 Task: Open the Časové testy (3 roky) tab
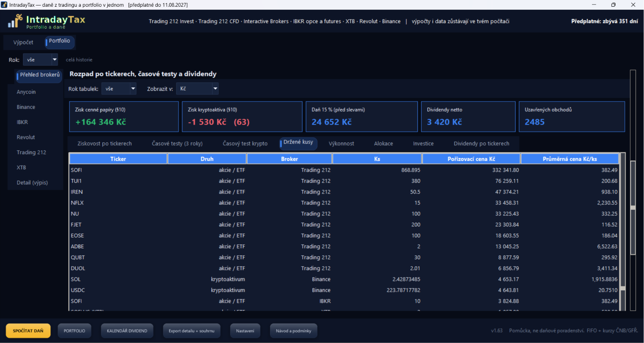tap(177, 144)
